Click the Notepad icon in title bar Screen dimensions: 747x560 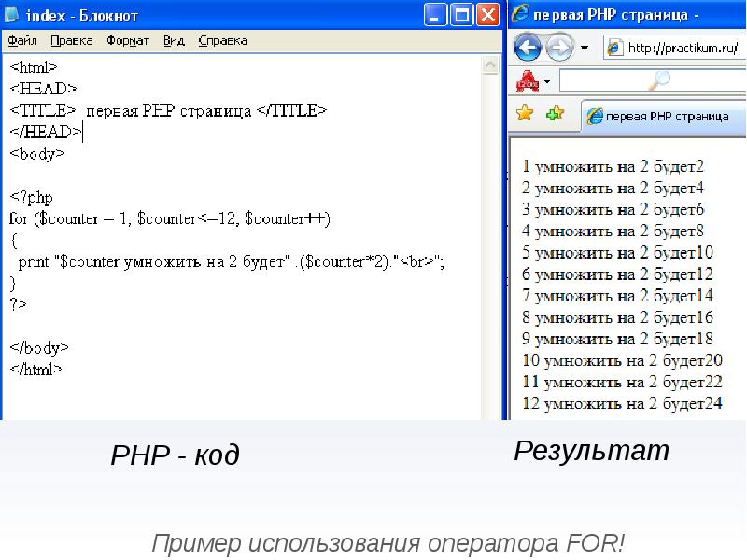15,15
